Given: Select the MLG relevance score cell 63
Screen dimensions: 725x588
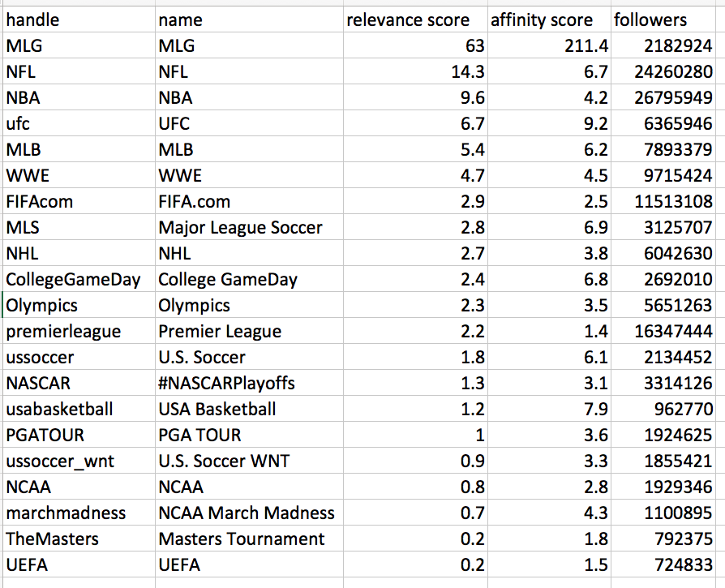Looking at the screenshot, I should (x=415, y=45).
